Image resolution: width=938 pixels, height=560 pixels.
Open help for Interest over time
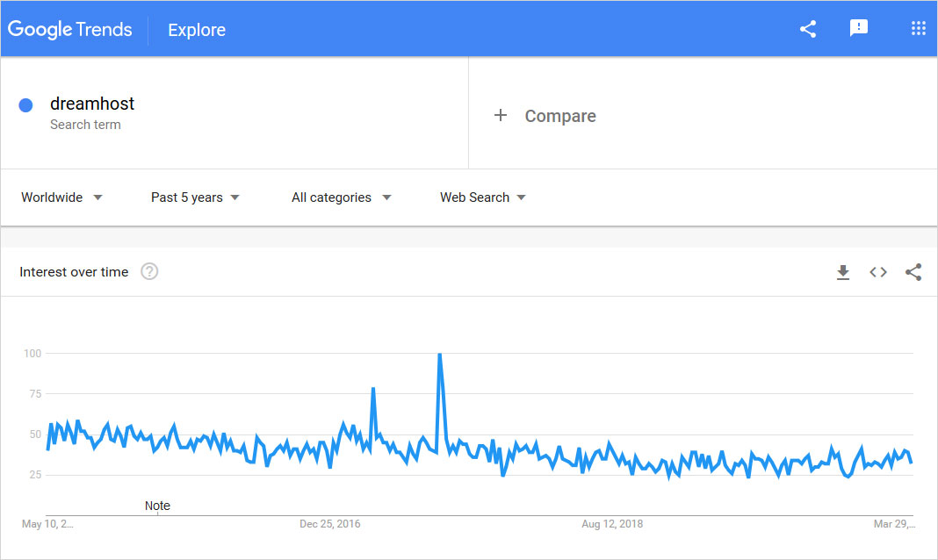pyautogui.click(x=149, y=272)
